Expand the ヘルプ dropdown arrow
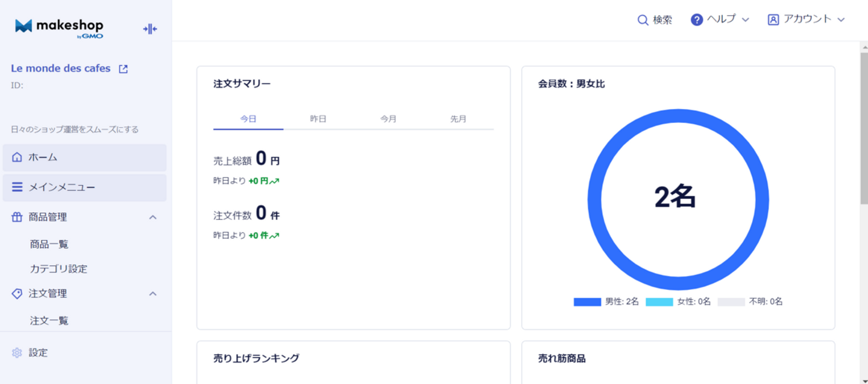 [x=745, y=20]
